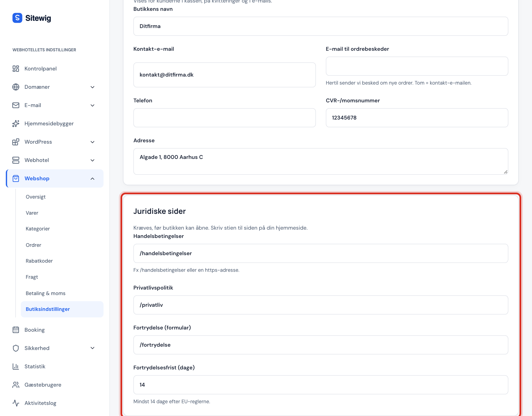Focus the E-mail til ordrebeskeder field
This screenshot has height=416, width=532.
tap(417, 66)
